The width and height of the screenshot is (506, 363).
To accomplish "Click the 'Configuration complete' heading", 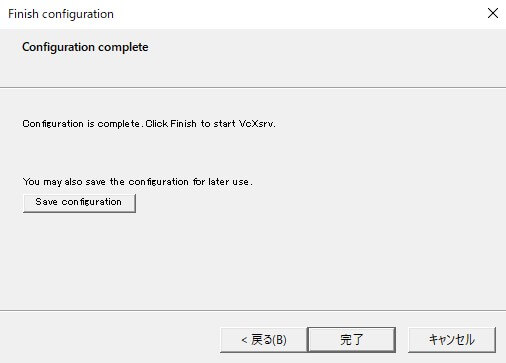I will 85,47.
